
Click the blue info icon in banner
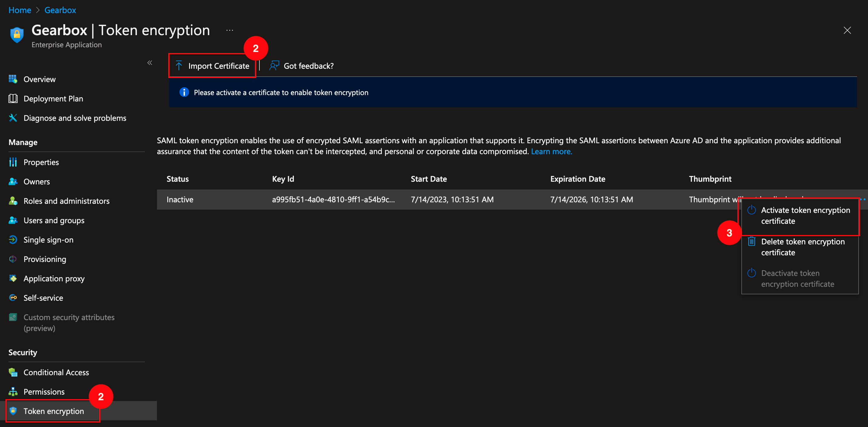pyautogui.click(x=184, y=92)
